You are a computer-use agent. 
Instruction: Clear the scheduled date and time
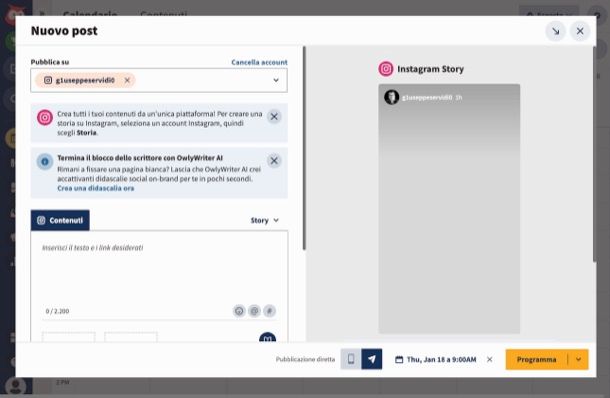tap(490, 359)
